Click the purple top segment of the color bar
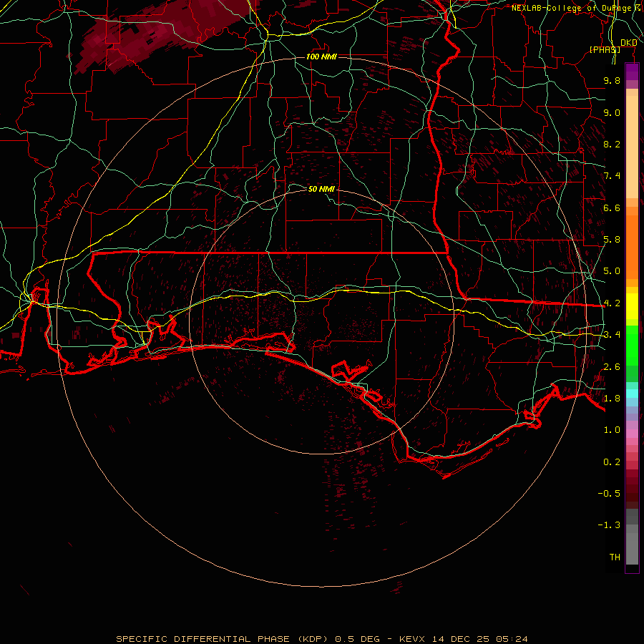Image resolution: width=644 pixels, height=644 pixels. 632,72
